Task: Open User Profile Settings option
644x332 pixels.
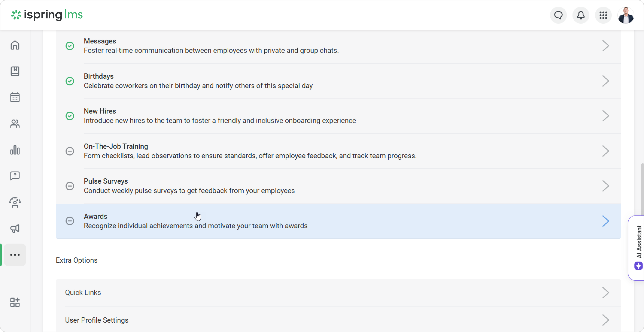Action: click(97, 320)
